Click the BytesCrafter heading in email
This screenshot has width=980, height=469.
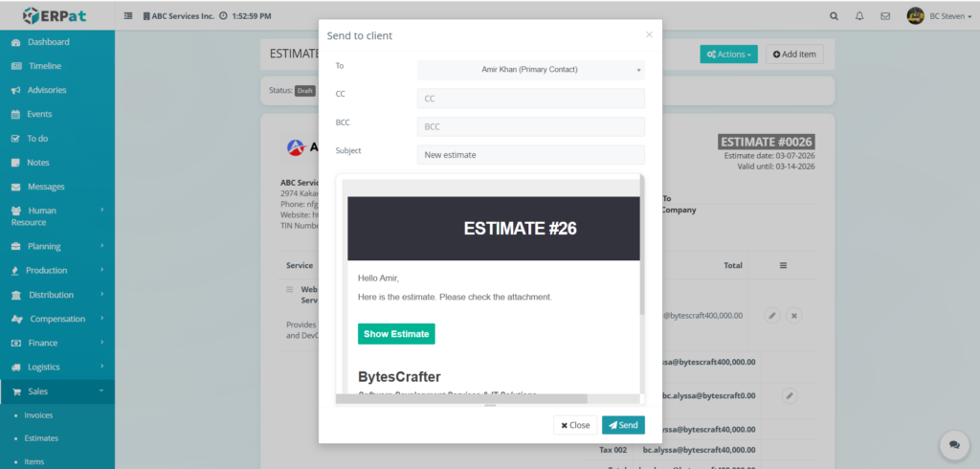[x=399, y=377]
